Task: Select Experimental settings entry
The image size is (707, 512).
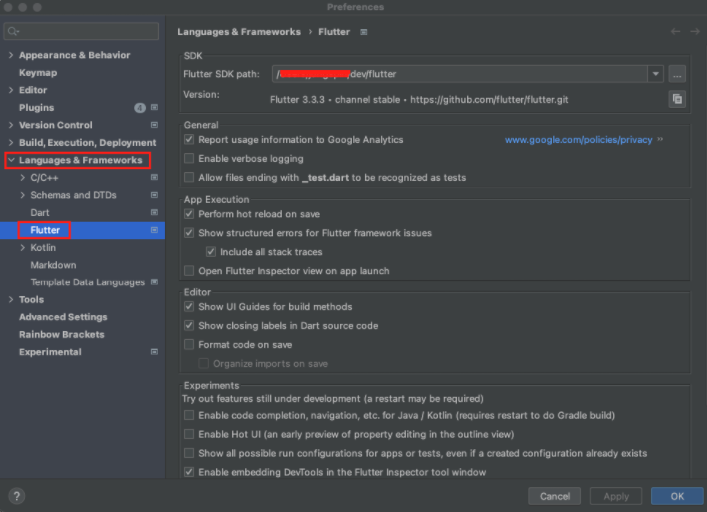Action: [x=50, y=352]
